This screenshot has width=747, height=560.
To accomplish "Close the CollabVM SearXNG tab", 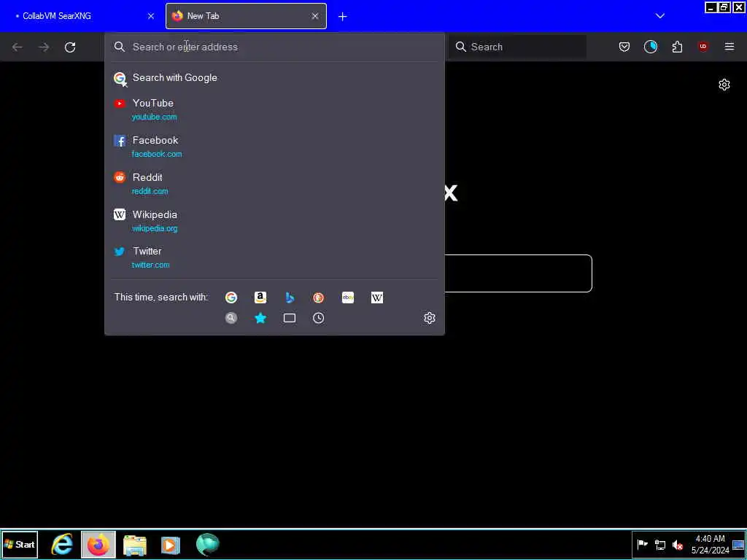I will 151,16.
